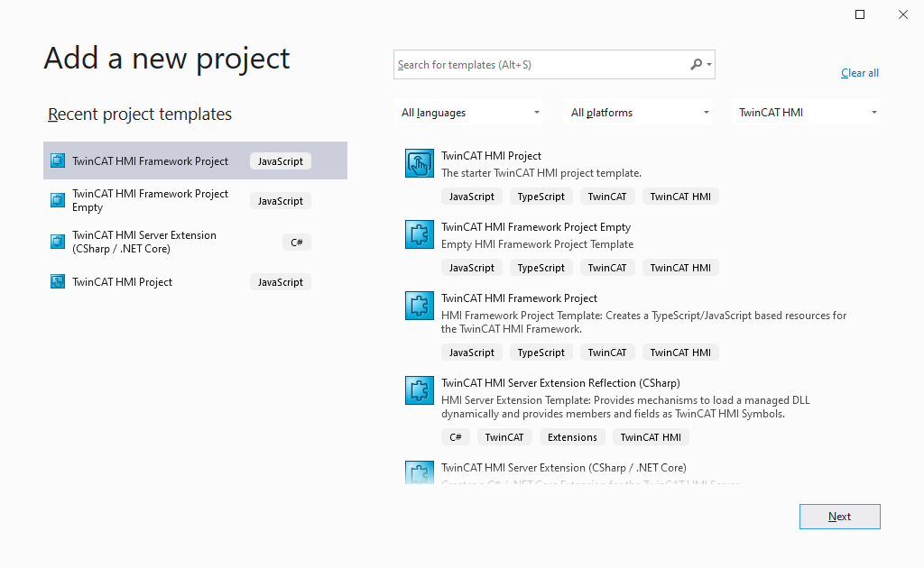Click the search magnifier icon

tap(696, 64)
